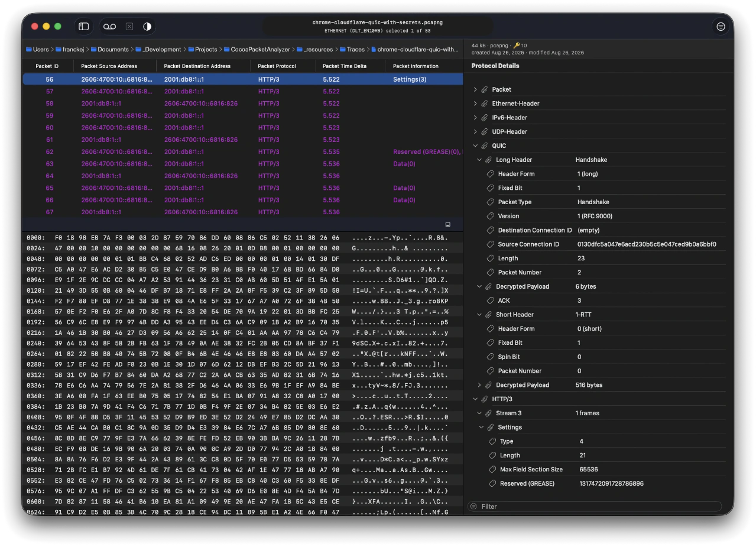
Task: Sort by Packet Time Delta column
Action: point(350,66)
